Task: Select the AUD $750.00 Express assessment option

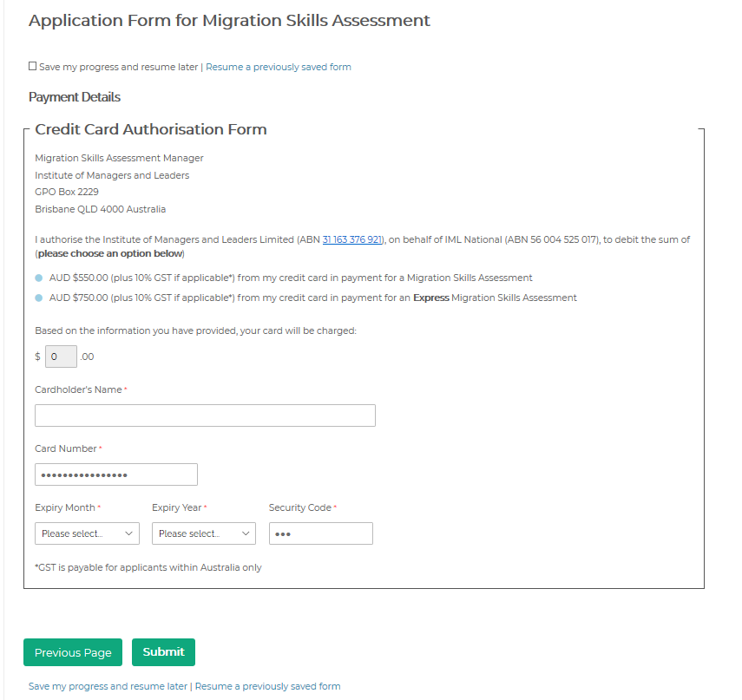Action: click(39, 298)
